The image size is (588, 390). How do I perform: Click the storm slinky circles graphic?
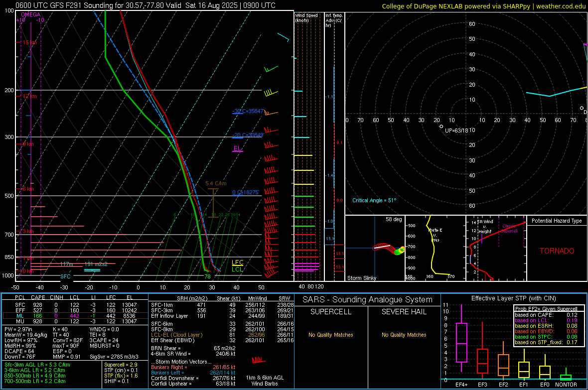click(389, 250)
